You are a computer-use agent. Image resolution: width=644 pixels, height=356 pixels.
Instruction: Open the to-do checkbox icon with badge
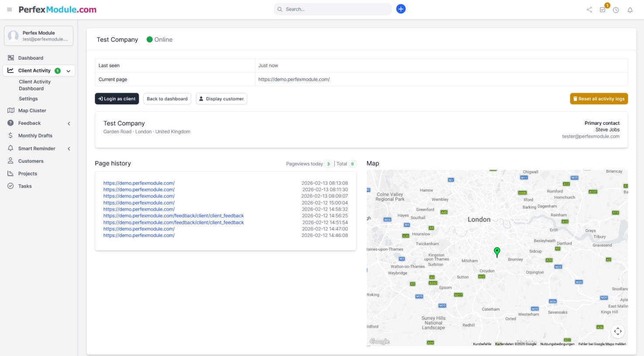click(603, 10)
